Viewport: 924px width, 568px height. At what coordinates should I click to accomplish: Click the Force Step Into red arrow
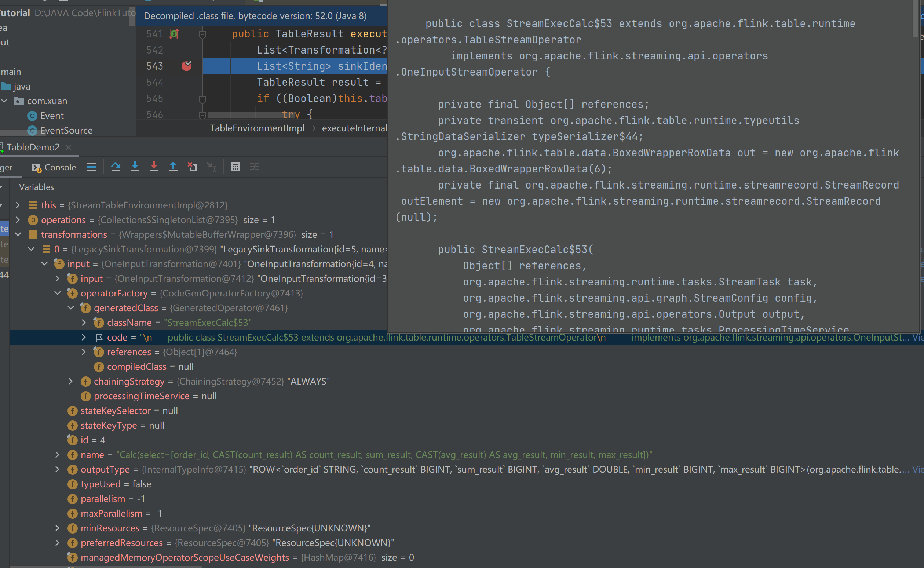coord(154,167)
